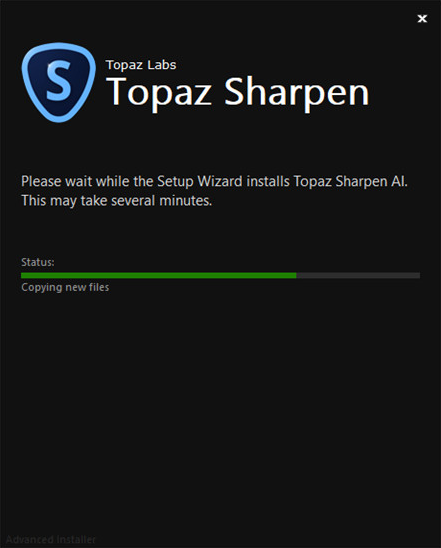The width and height of the screenshot is (441, 548).
Task: Click the Advanced Installer watermark text
Action: tap(51, 540)
